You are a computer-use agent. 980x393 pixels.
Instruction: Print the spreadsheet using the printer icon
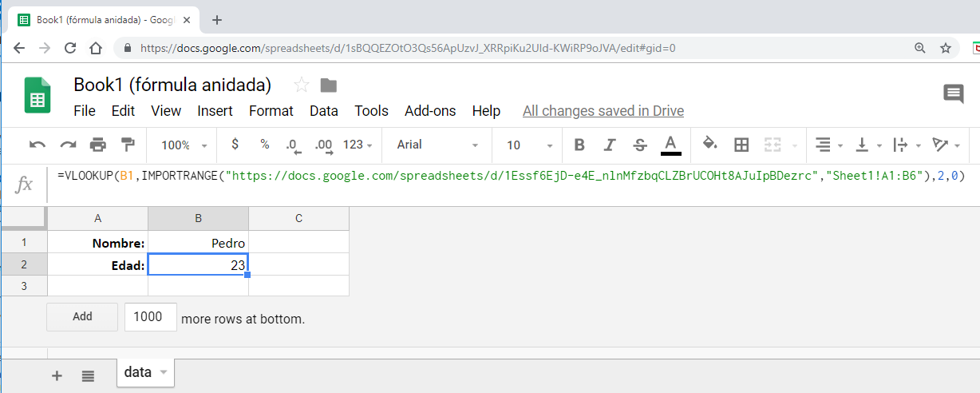(x=98, y=145)
